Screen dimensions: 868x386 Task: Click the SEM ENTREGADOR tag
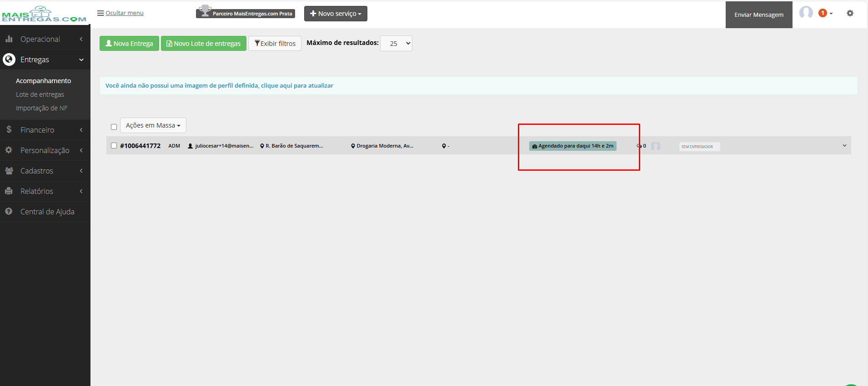point(699,147)
